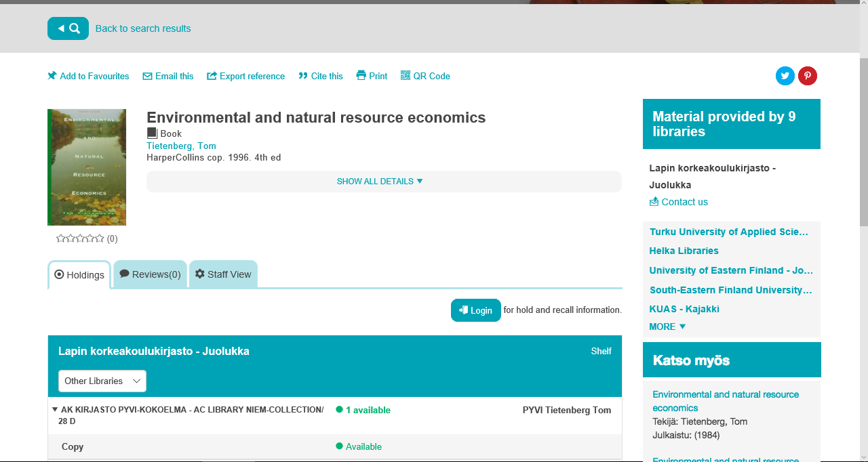Image resolution: width=868 pixels, height=462 pixels.
Task: Open the Other Libraries dropdown
Action: [x=102, y=381]
